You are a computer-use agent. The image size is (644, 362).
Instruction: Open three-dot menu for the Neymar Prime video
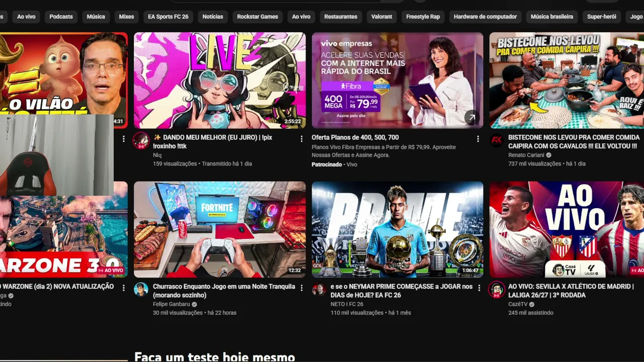(x=479, y=288)
